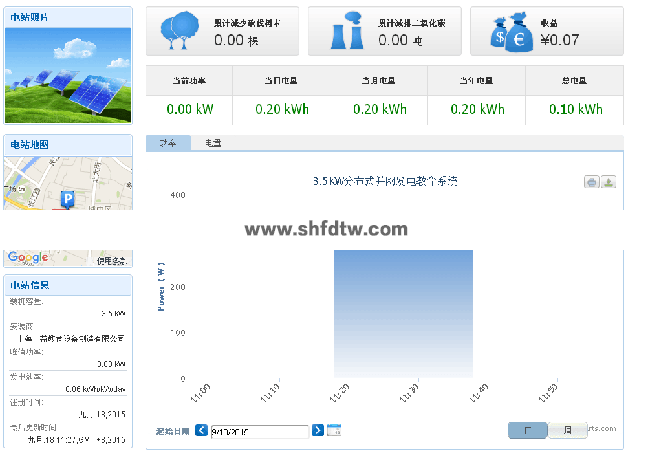Select the energy tab above chart
The width and height of the screenshot is (650, 460).
click(213, 144)
